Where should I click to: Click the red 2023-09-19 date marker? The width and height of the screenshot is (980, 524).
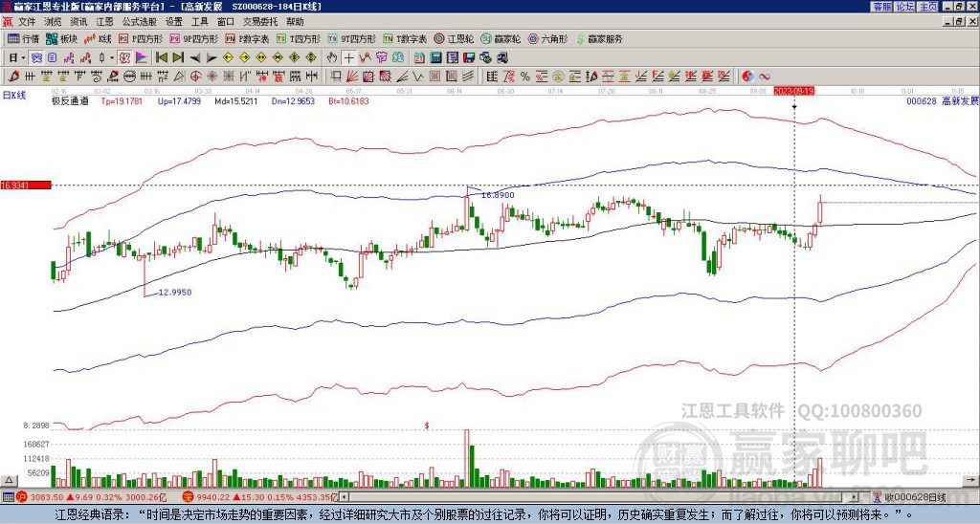pyautogui.click(x=793, y=91)
